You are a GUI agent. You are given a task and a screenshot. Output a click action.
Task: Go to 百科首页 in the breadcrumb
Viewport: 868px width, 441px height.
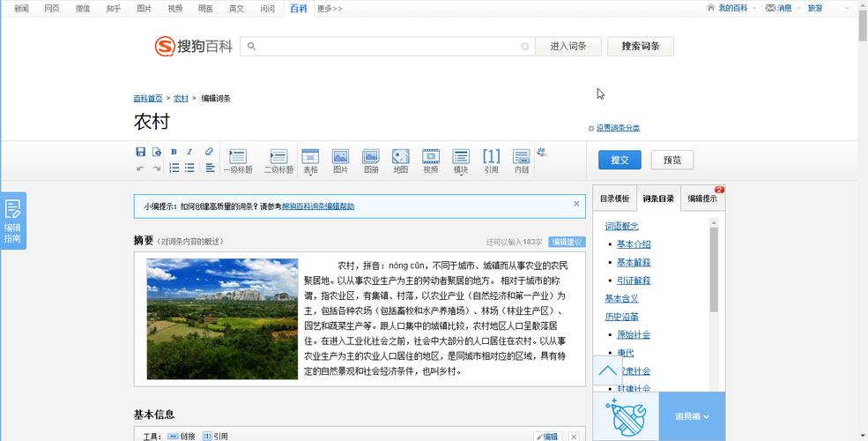(x=148, y=98)
